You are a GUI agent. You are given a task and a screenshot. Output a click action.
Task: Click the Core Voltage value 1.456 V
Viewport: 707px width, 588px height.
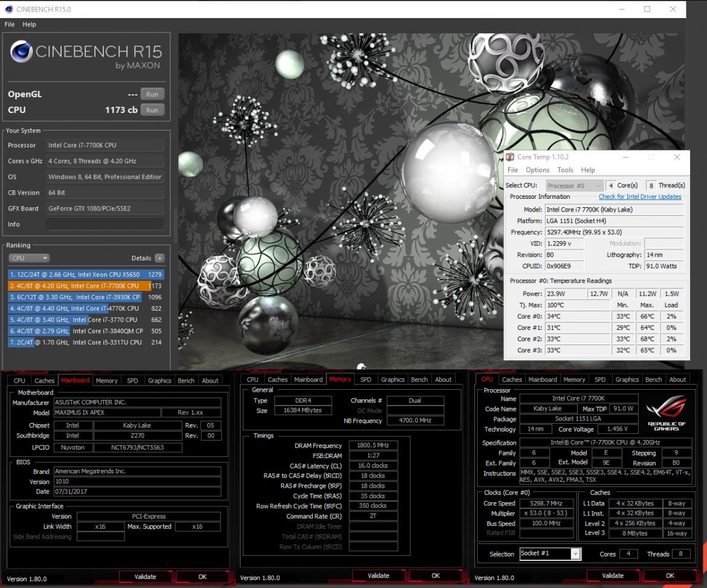pos(618,429)
